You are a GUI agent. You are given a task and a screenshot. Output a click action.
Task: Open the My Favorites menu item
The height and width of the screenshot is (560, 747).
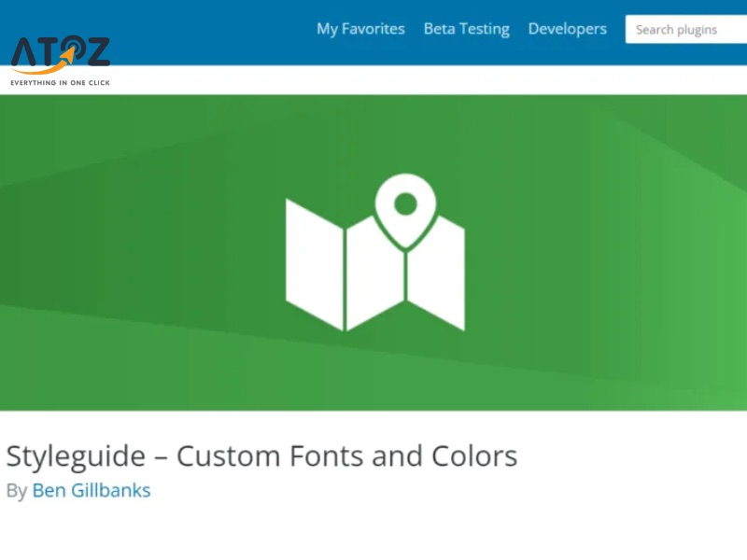click(x=360, y=29)
